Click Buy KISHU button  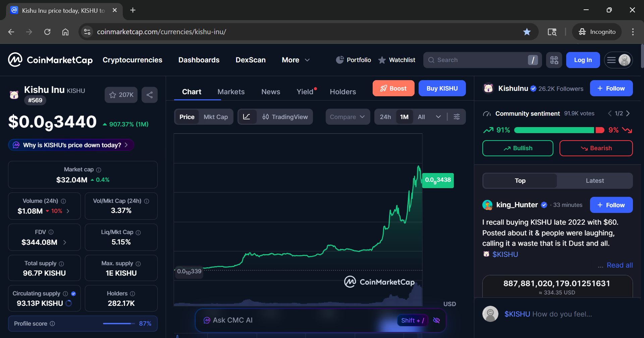click(442, 88)
